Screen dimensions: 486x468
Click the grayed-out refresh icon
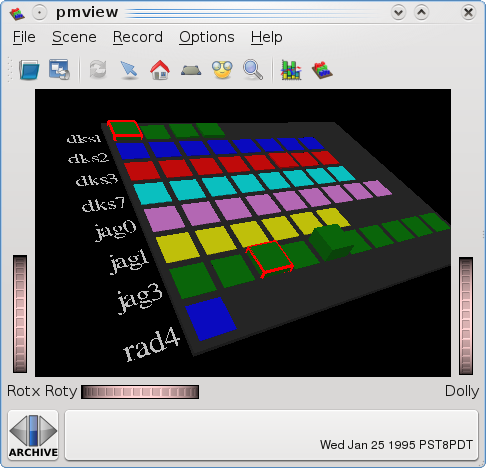[98, 69]
